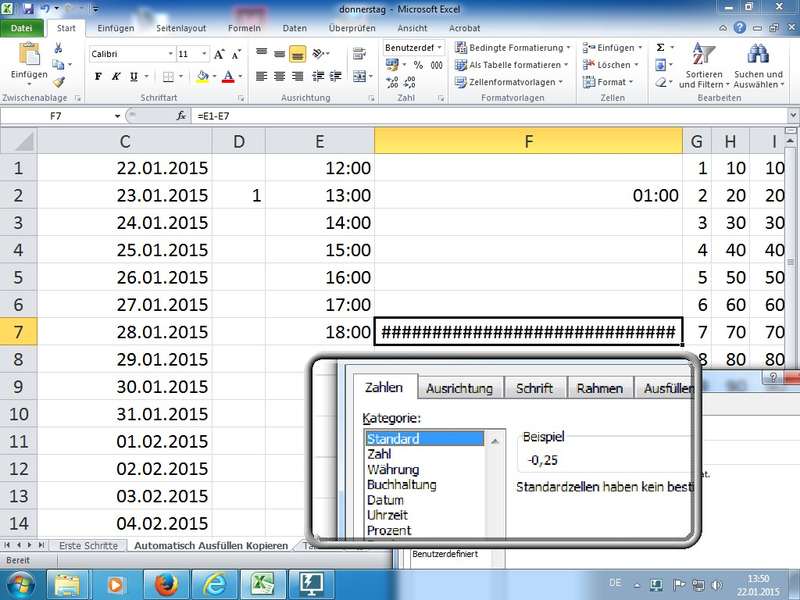Image resolution: width=800 pixels, height=600 pixels.
Task: Open the Benutzerdef number format dropdown
Action: tap(439, 47)
